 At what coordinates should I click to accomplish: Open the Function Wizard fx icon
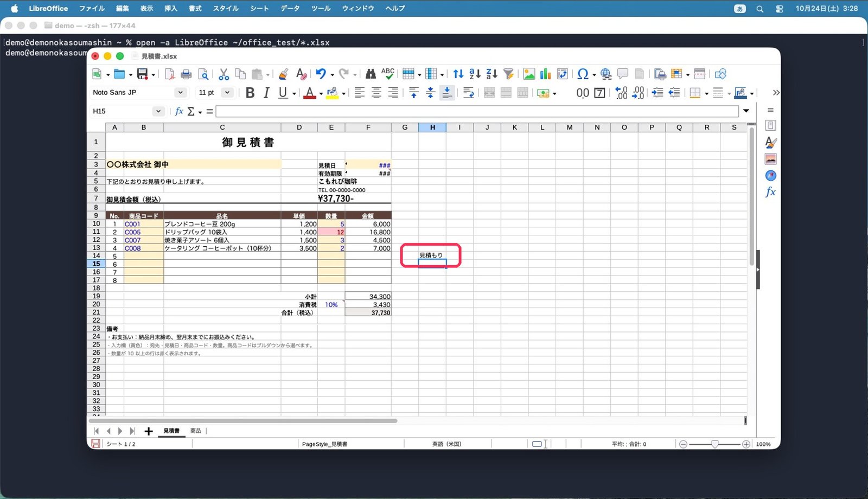pyautogui.click(x=179, y=111)
